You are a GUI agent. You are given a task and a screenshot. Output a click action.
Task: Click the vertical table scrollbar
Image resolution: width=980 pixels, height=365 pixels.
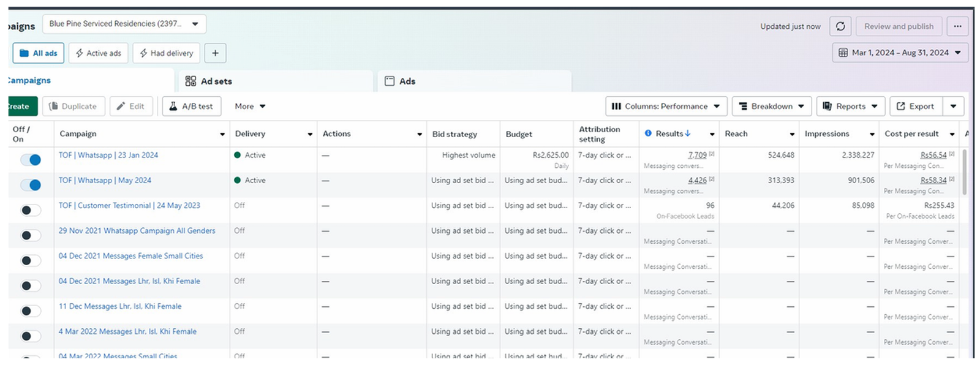(965, 172)
